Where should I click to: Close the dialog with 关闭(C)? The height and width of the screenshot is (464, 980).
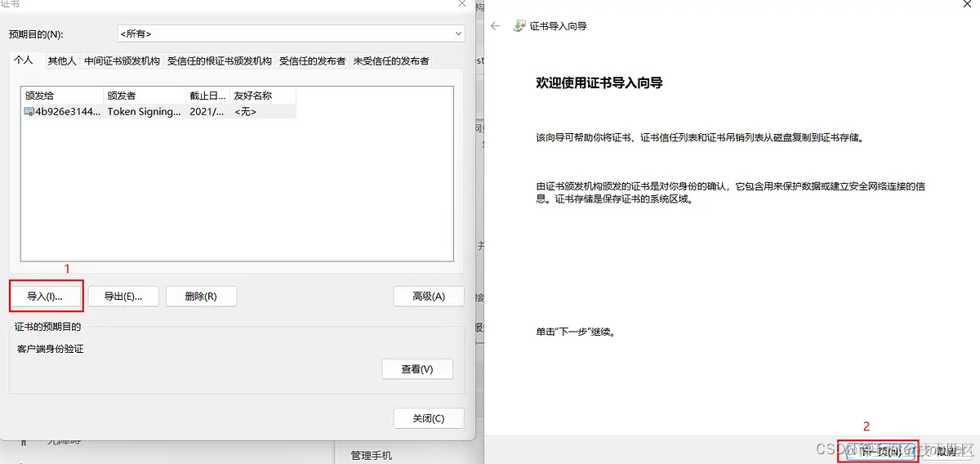pos(429,418)
